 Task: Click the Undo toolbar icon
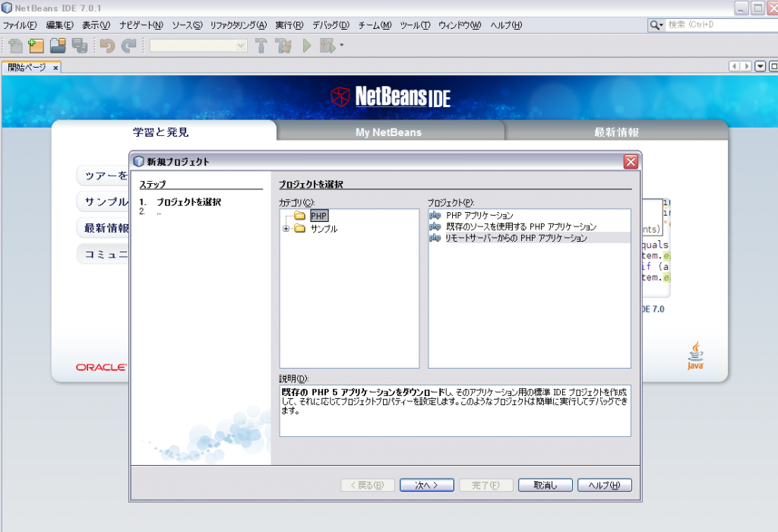(x=107, y=46)
